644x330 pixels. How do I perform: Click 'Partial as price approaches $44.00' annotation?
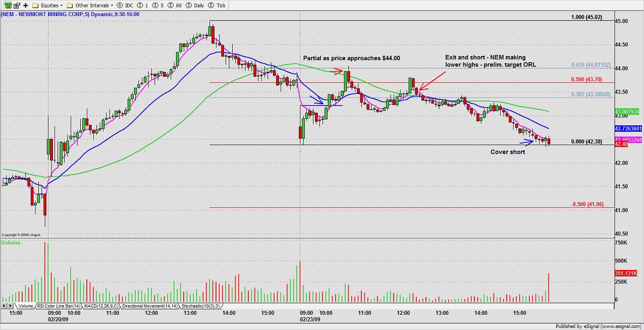tap(351, 58)
